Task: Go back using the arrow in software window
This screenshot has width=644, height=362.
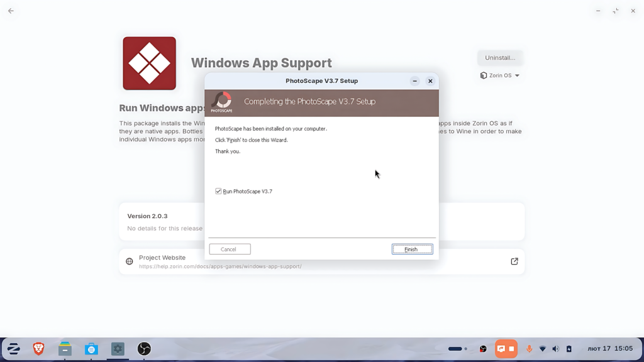Action: (x=11, y=11)
